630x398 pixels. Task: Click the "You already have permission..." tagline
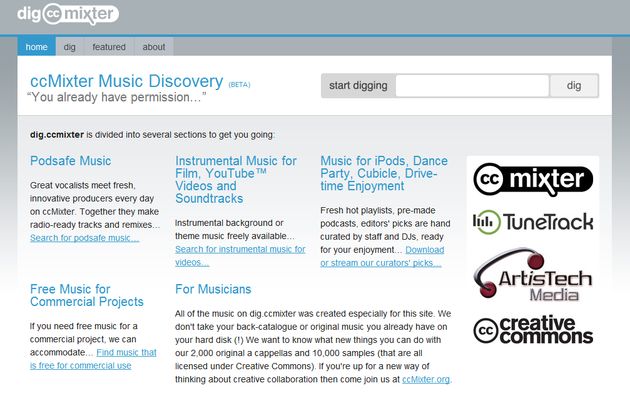click(x=117, y=97)
